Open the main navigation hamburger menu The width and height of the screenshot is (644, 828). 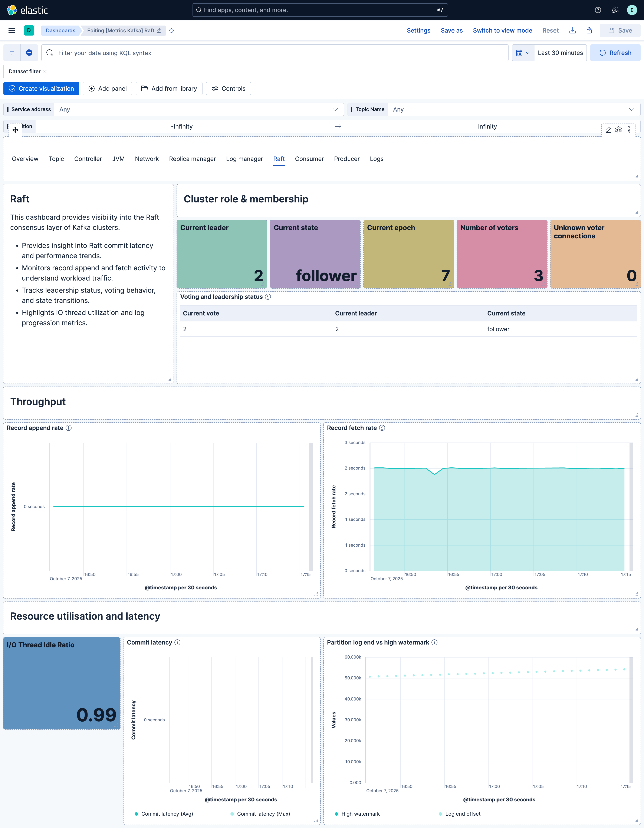[x=12, y=30]
